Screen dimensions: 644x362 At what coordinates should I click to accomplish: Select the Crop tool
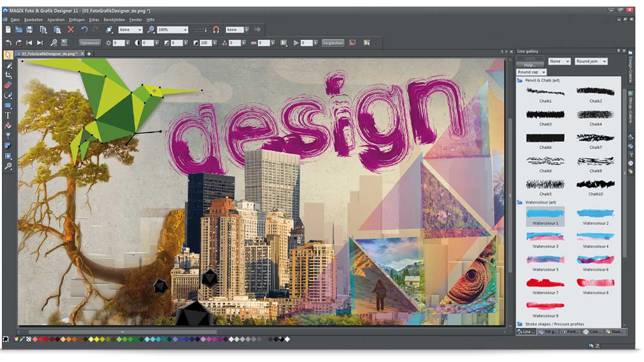click(8, 75)
